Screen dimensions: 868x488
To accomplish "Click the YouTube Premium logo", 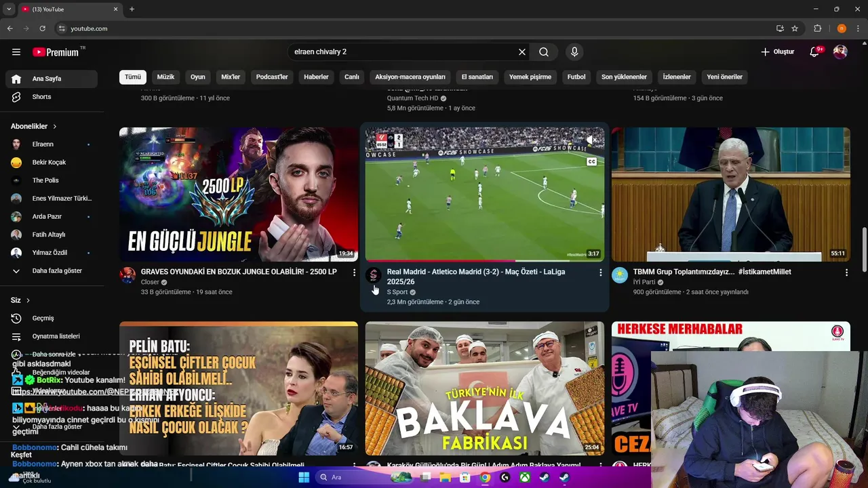I will point(56,52).
